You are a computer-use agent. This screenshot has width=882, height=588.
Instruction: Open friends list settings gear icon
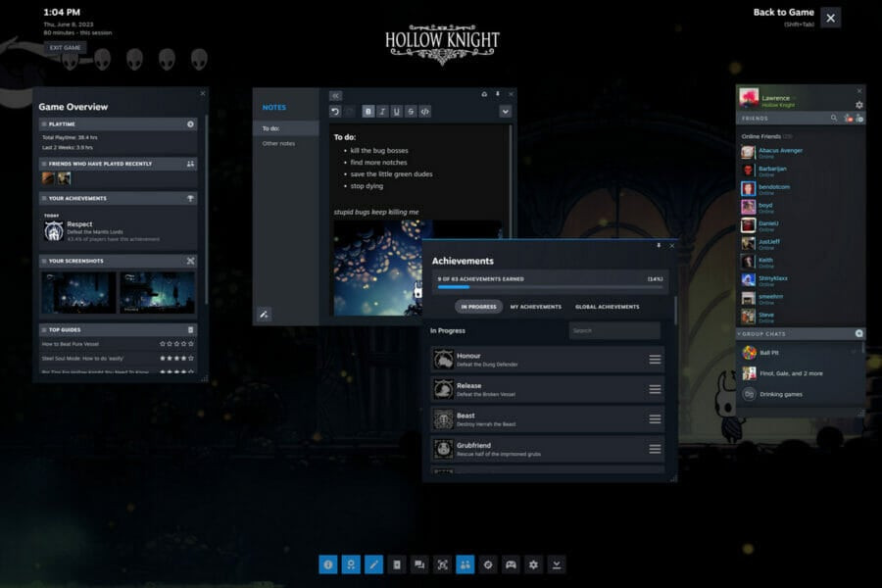(x=858, y=105)
